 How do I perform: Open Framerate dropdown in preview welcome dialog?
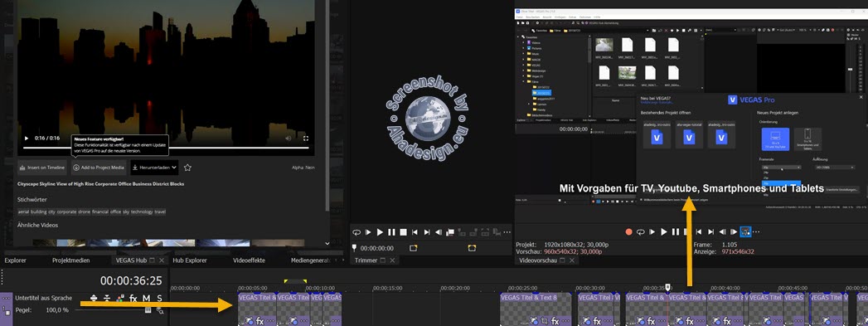pyautogui.click(x=782, y=168)
